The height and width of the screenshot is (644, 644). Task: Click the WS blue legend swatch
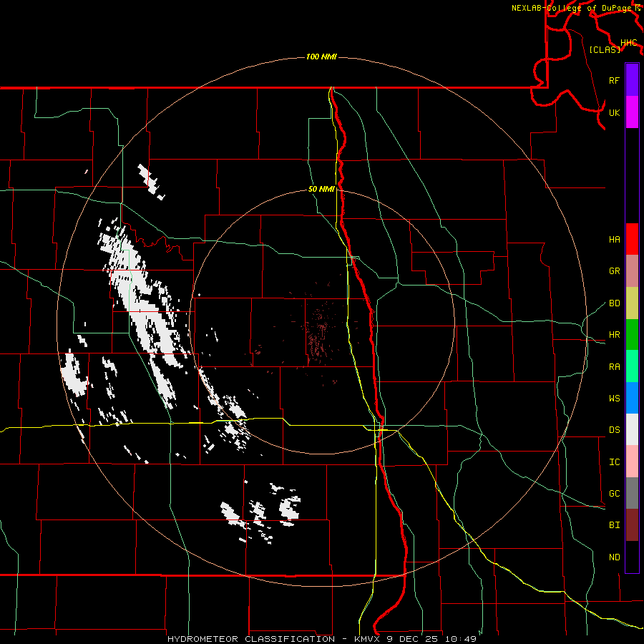632,398
